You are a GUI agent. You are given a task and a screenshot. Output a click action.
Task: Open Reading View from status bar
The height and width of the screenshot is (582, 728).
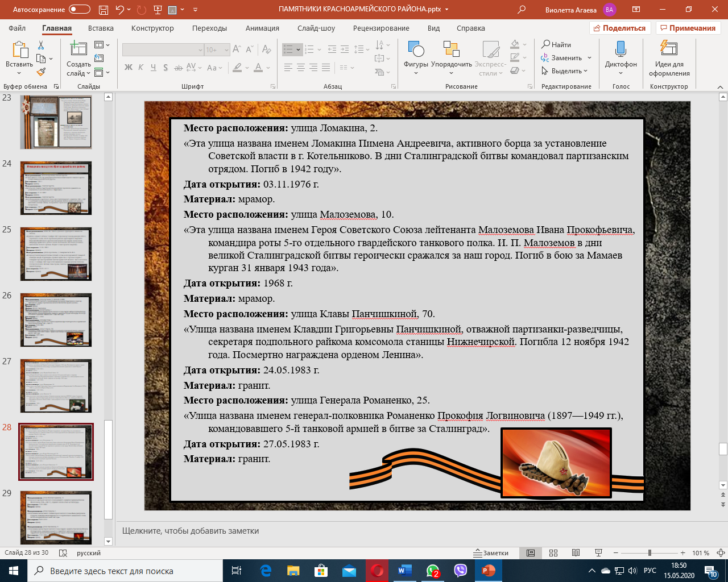click(576, 553)
